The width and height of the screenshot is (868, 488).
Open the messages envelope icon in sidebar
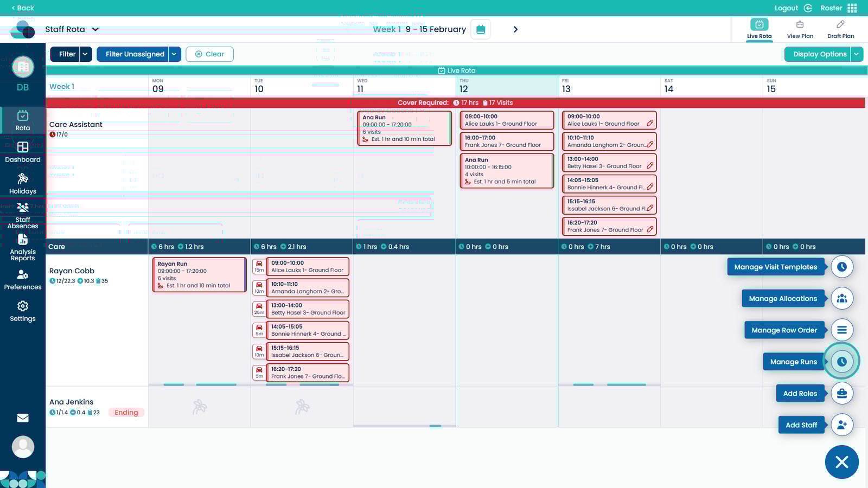coord(23,418)
